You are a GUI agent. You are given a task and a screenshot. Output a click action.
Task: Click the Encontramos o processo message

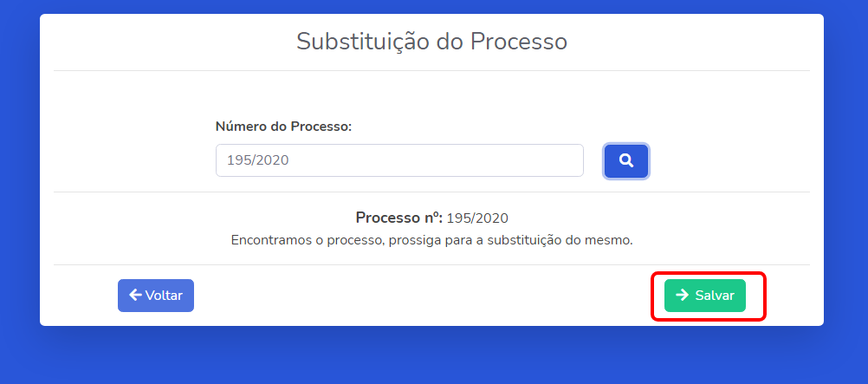[431, 241]
